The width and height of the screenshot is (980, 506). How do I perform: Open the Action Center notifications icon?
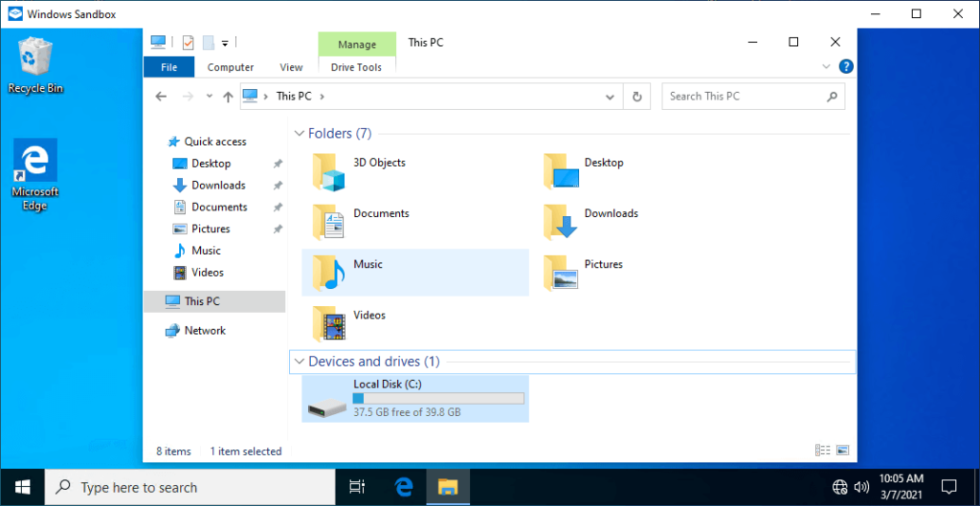point(950,487)
